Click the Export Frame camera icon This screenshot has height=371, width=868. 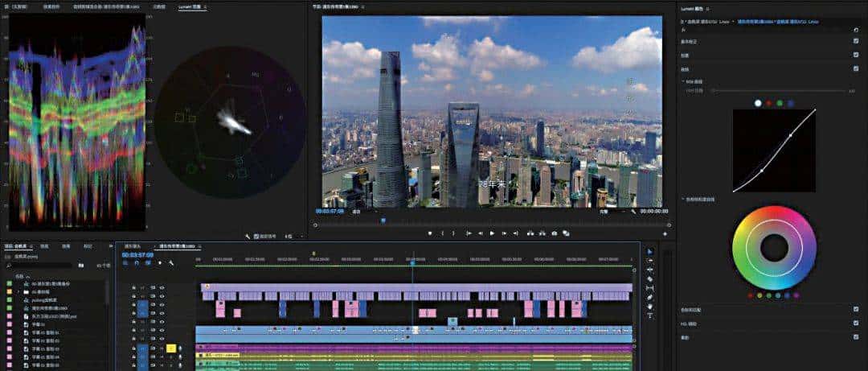pos(555,233)
